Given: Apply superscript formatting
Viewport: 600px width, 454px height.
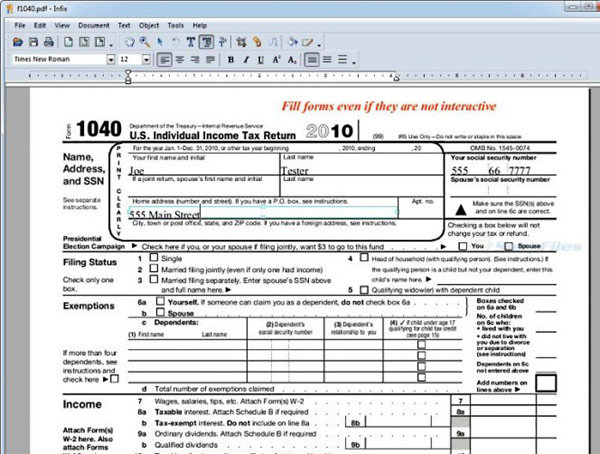Looking at the screenshot, I should coord(276,60).
